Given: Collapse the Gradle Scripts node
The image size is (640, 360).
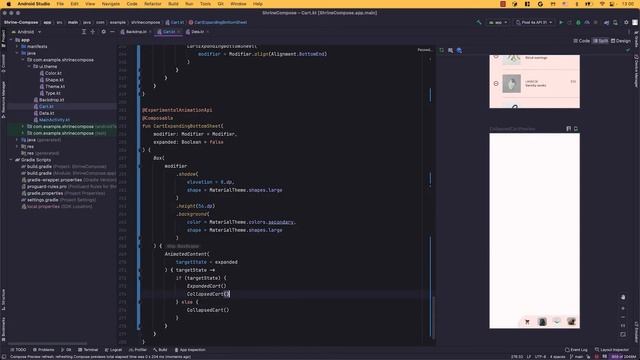Looking at the screenshot, I should coord(11,160).
